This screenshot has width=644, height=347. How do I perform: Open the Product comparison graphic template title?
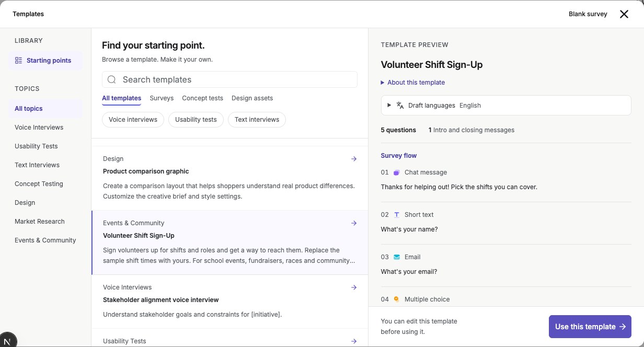[146, 171]
